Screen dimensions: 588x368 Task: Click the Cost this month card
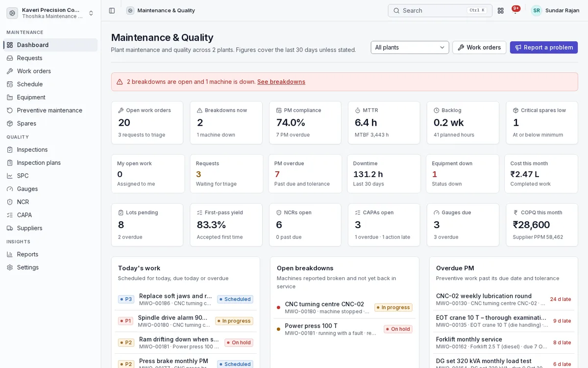click(x=541, y=174)
